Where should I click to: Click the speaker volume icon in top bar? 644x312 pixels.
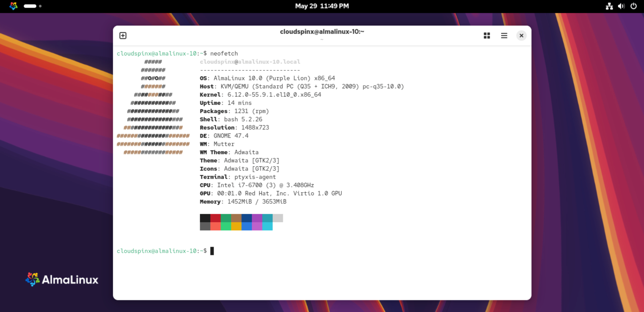621,6
